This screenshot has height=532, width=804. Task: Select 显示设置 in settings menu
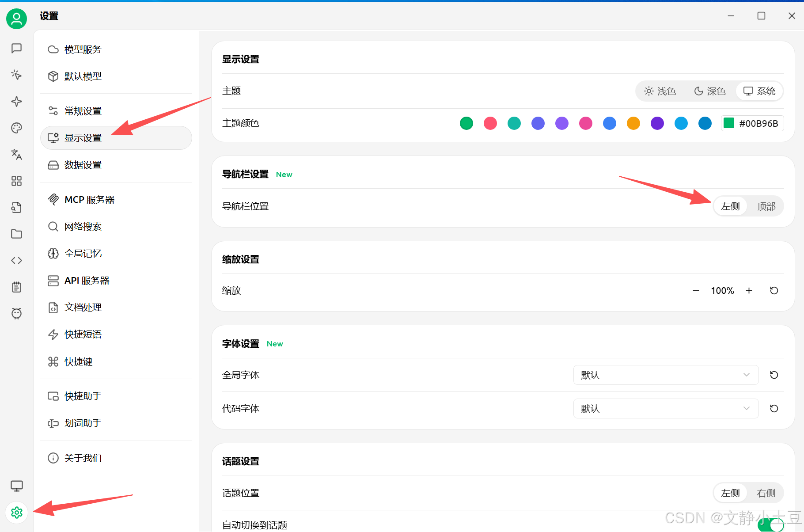[116, 138]
